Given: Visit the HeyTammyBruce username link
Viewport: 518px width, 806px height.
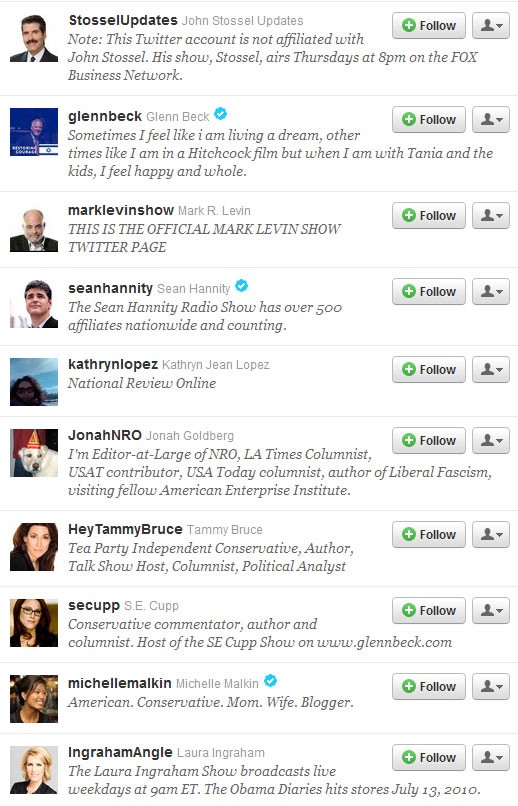Looking at the screenshot, I should [125, 529].
